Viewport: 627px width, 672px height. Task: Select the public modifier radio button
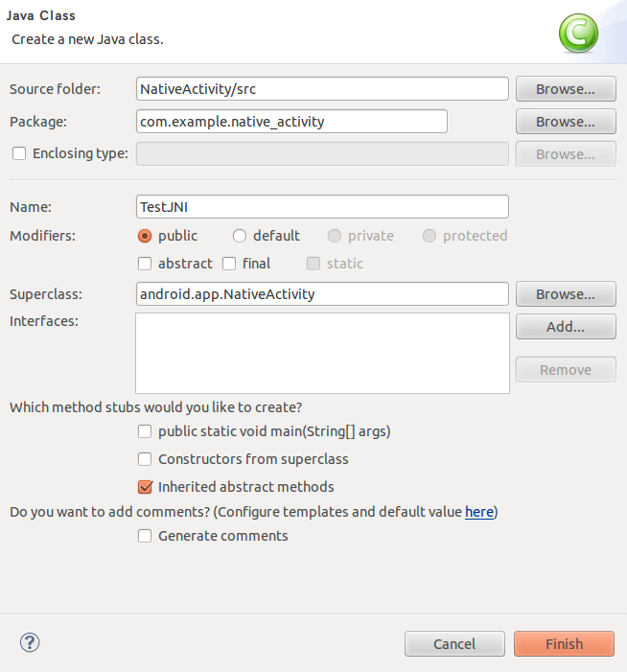coord(145,236)
